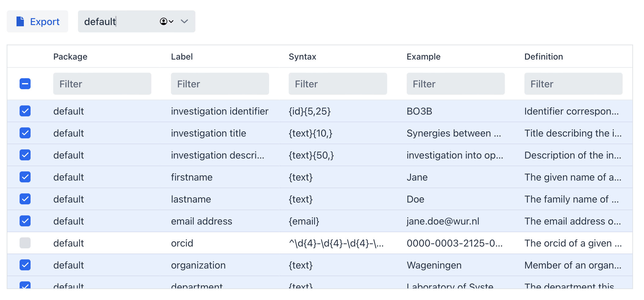Uncheck the lastname row checkbox
The image size is (644, 300).
[x=25, y=199]
